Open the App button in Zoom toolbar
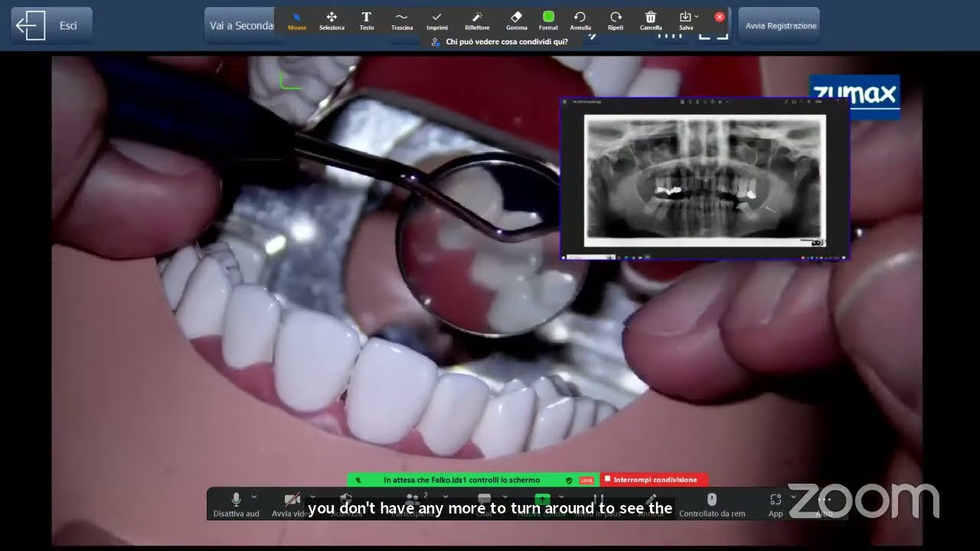 [x=776, y=504]
